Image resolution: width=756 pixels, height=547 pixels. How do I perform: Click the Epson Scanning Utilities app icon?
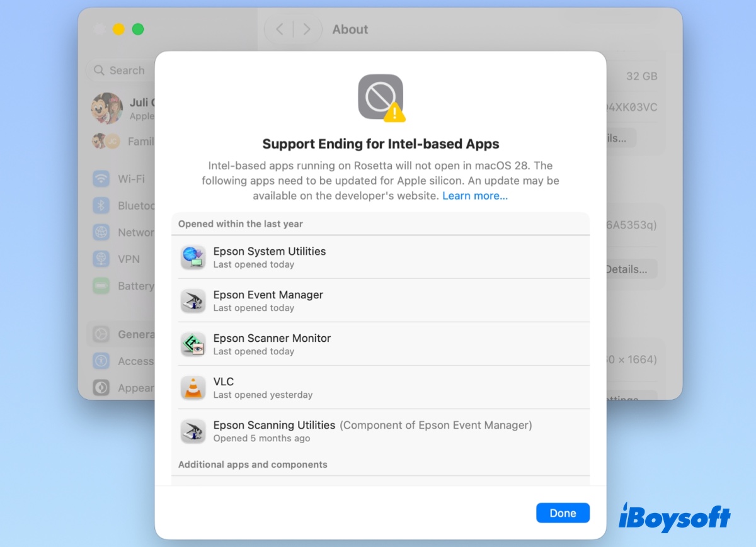(193, 431)
